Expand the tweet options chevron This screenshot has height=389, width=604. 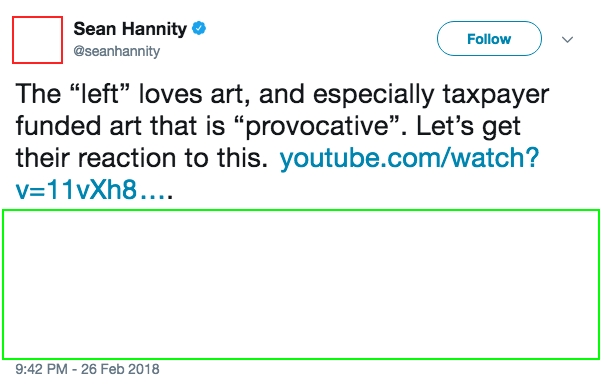tap(567, 39)
